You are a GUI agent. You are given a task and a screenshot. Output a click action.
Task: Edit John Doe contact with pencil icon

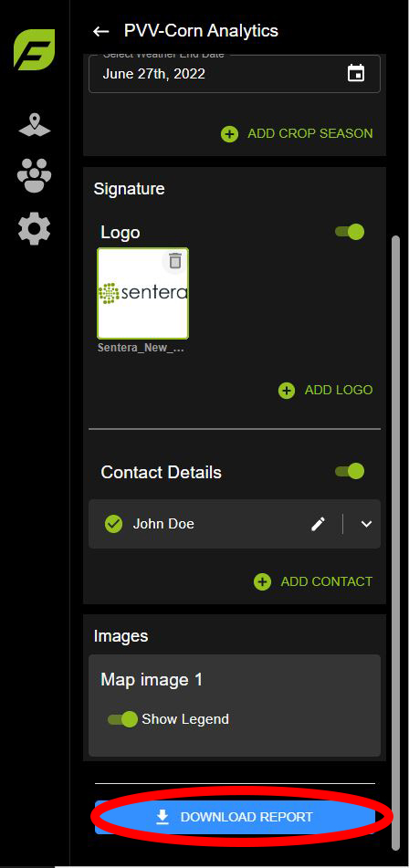(318, 524)
